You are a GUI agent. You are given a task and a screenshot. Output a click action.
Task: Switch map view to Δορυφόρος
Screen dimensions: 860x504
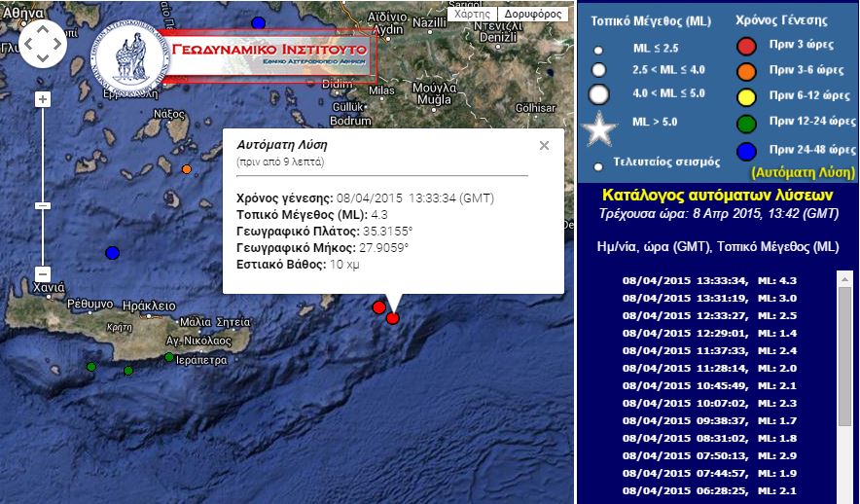coord(531,15)
